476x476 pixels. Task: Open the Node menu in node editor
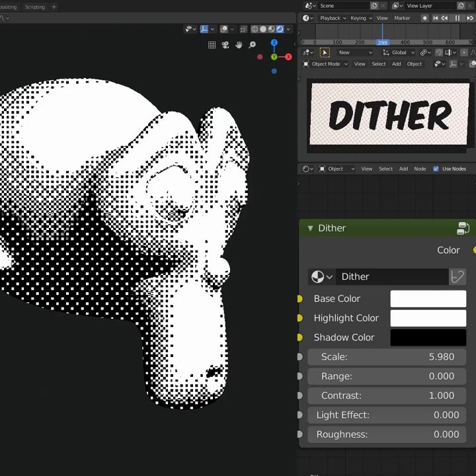pos(420,169)
